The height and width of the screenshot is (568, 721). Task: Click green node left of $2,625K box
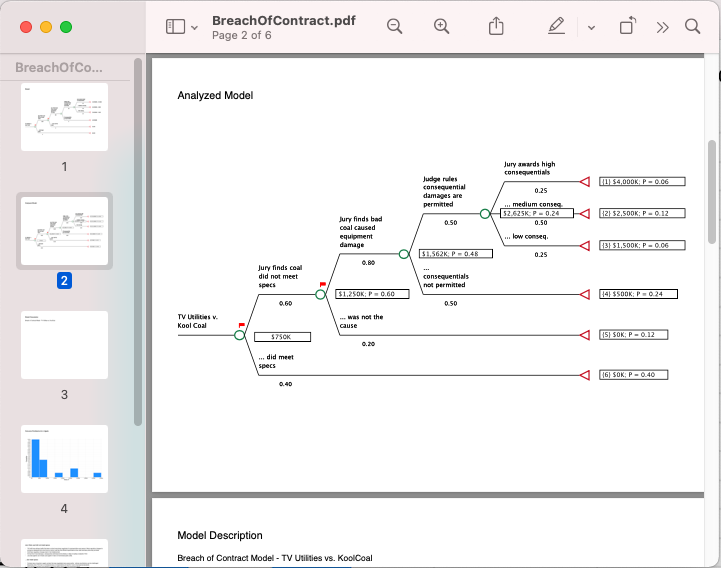(x=485, y=213)
